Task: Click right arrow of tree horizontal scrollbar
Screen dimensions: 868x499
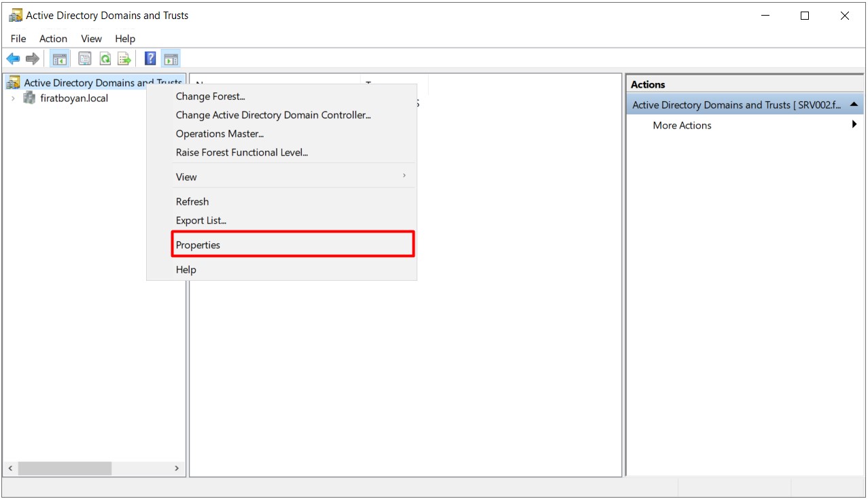Action: [x=177, y=468]
